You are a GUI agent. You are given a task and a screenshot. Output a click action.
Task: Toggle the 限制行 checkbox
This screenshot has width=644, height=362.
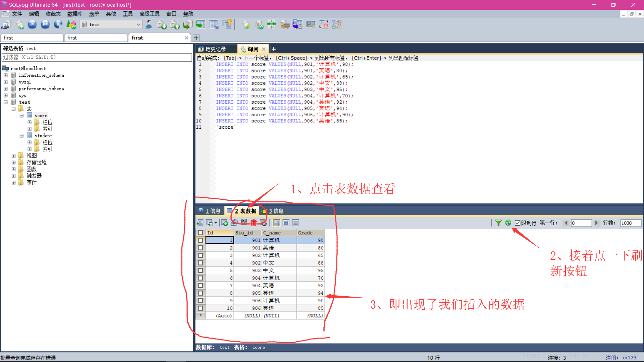(518, 223)
